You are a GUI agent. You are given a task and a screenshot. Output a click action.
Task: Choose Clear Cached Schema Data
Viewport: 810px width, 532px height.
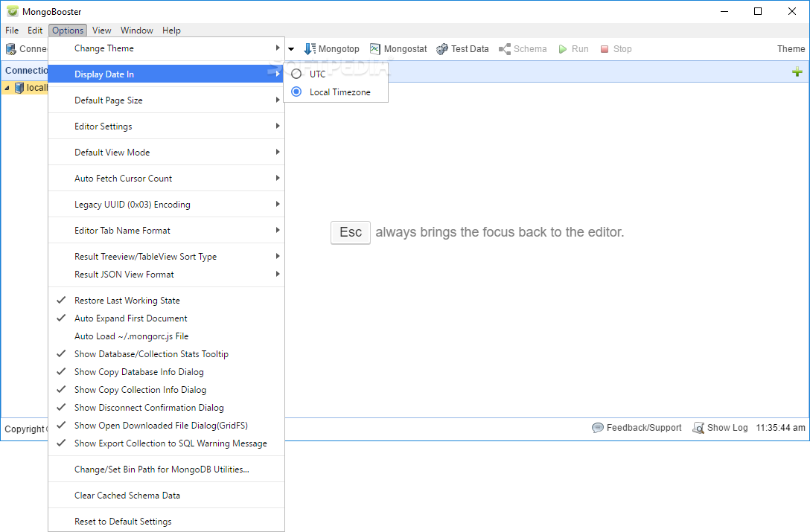[x=166, y=496]
